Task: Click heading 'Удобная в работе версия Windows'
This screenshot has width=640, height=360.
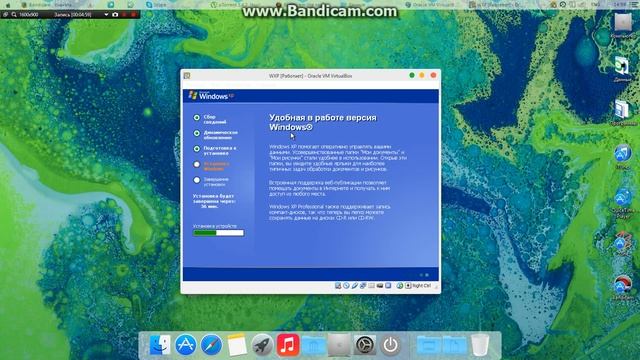Action: (x=322, y=122)
